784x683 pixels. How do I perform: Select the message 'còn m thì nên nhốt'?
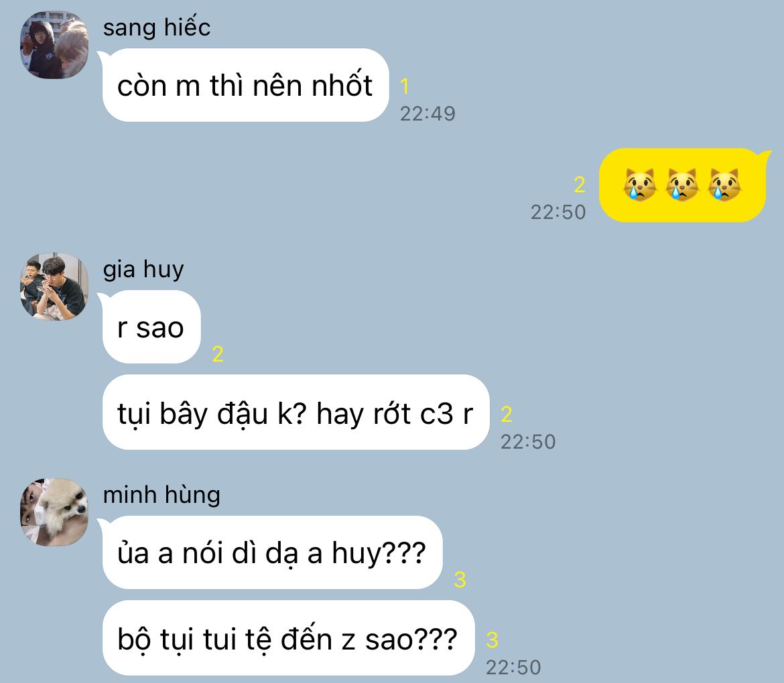pyautogui.click(x=245, y=85)
